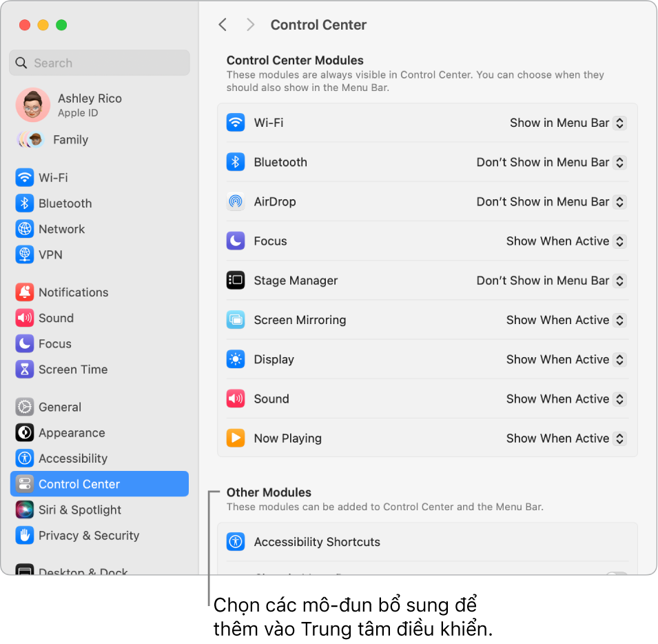The height and width of the screenshot is (644, 658).
Task: Click the Siri & Spotlight icon
Action: [x=25, y=510]
